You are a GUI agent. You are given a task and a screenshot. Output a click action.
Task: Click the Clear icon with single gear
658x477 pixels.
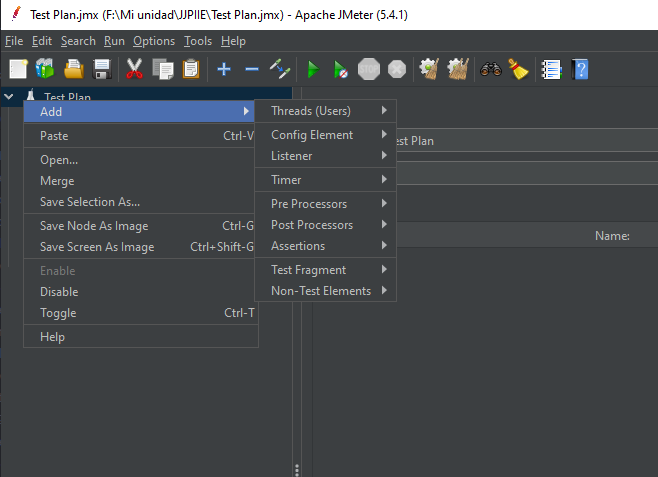click(x=429, y=69)
